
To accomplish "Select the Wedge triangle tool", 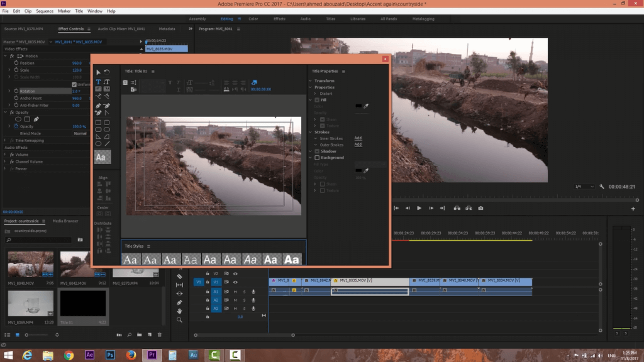I will point(99,136).
